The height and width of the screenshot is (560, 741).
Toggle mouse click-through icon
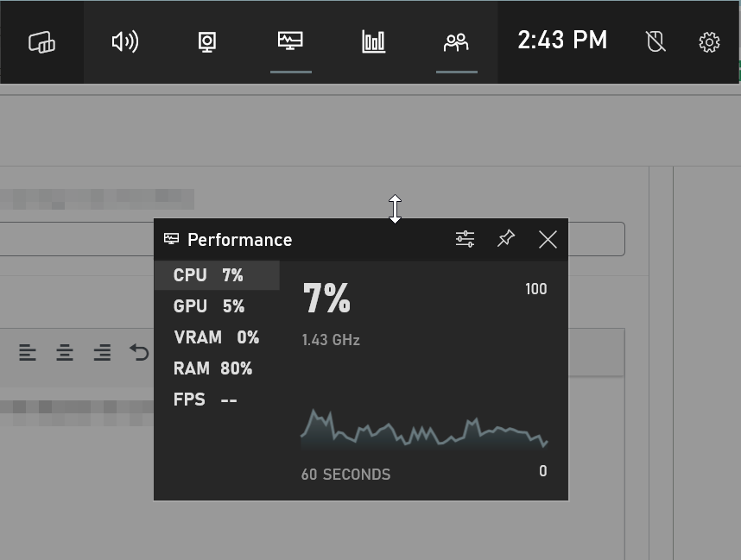click(655, 41)
